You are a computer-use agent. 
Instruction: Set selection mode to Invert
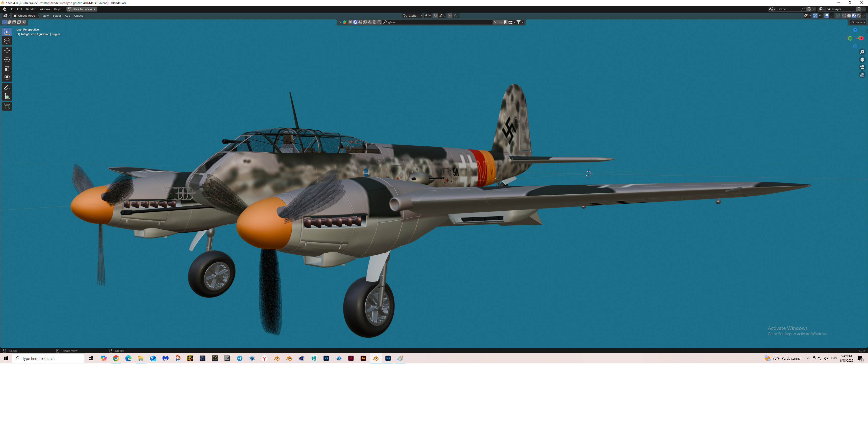19,22
